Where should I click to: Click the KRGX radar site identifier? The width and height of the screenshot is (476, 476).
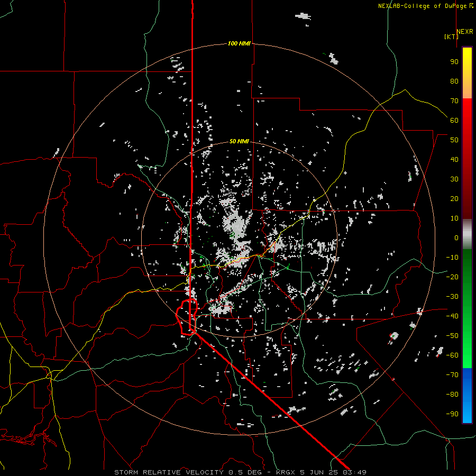286,472
